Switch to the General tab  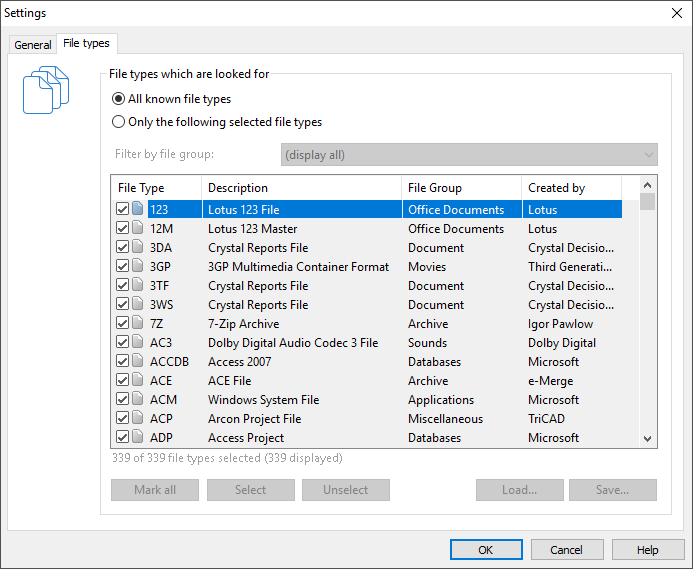[x=33, y=45]
